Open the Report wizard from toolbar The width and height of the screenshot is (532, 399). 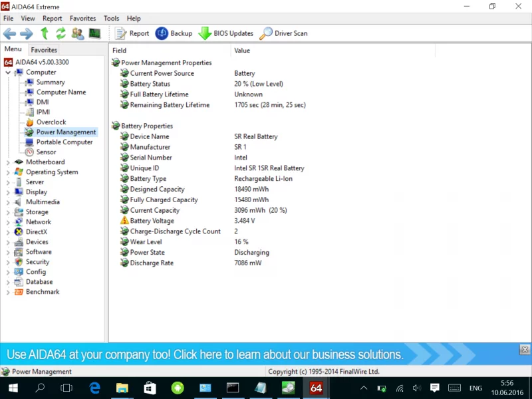132,33
